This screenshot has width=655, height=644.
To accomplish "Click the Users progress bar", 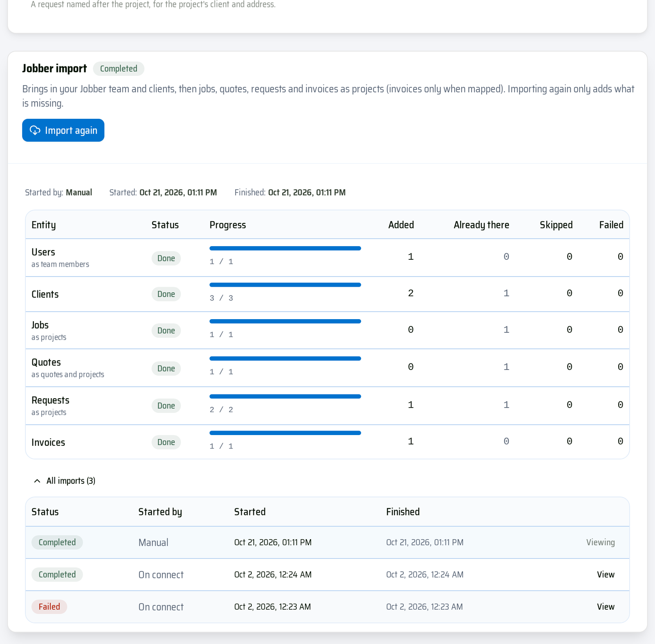I will [x=285, y=248].
